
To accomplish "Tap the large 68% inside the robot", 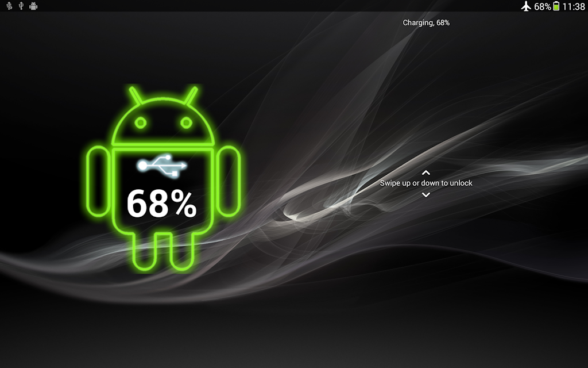I will tap(161, 203).
